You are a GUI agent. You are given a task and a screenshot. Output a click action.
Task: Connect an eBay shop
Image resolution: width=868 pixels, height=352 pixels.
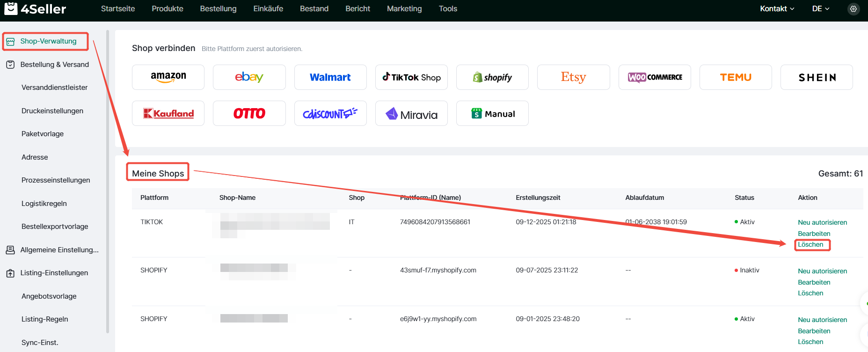click(x=249, y=77)
